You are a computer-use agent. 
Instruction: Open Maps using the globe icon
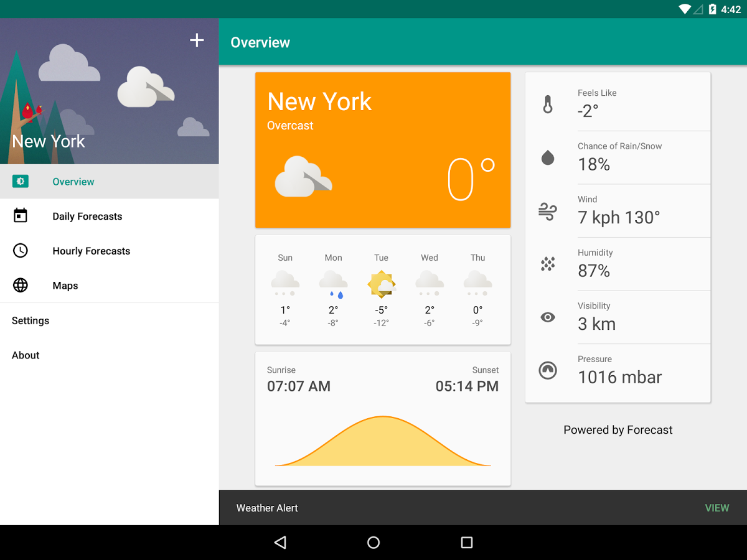click(21, 285)
